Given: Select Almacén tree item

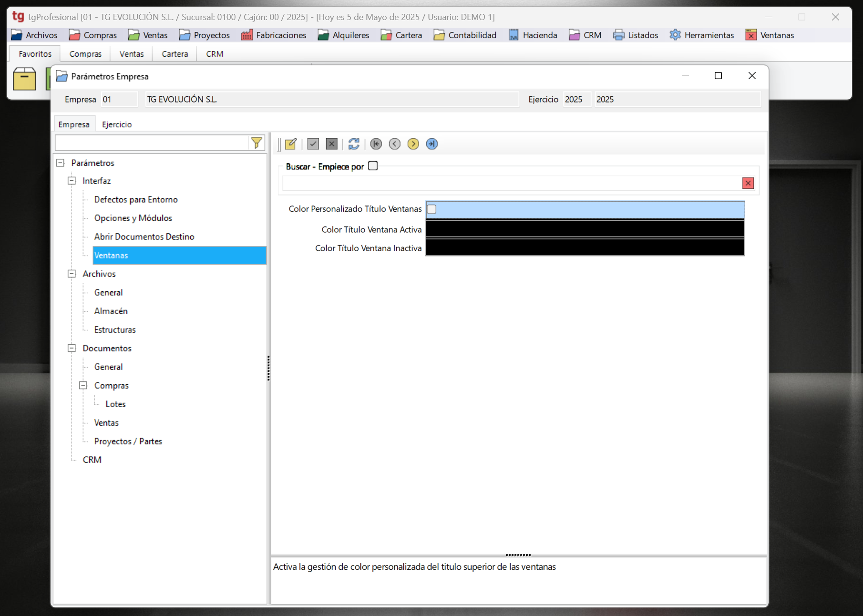Looking at the screenshot, I should [111, 311].
